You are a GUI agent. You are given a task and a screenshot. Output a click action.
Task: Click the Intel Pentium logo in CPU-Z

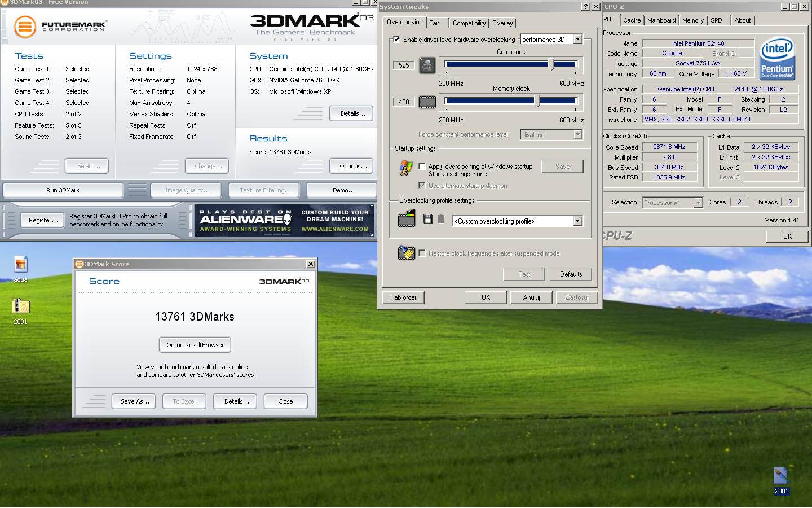pyautogui.click(x=777, y=59)
